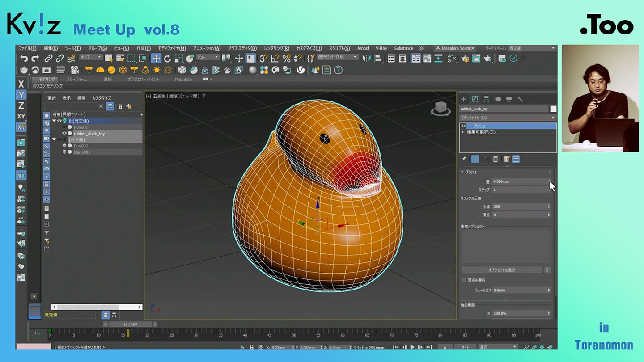Open the Hierarchy command panel tab
644x362 pixels.
(x=486, y=99)
